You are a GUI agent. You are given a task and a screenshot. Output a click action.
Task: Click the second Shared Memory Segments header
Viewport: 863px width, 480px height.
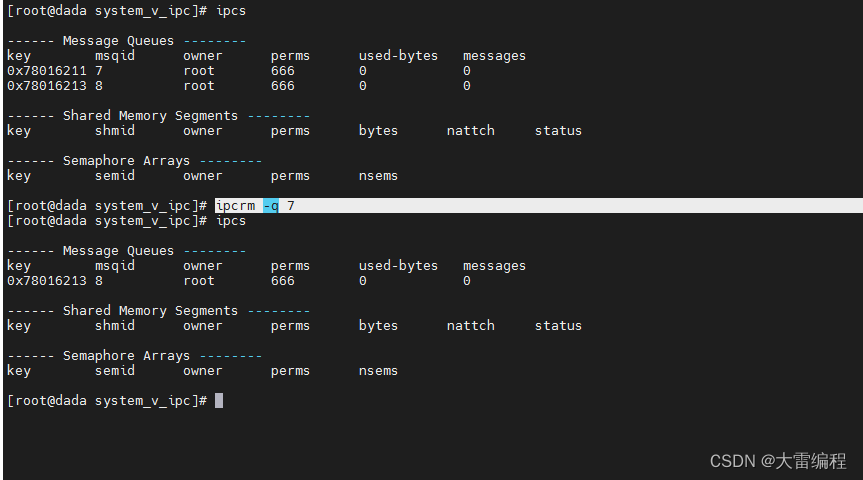[x=150, y=311]
